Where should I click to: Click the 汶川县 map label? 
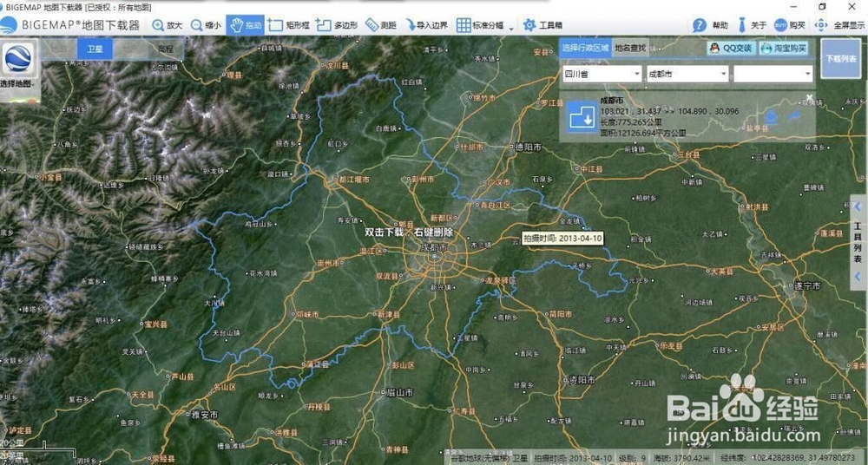335,65
